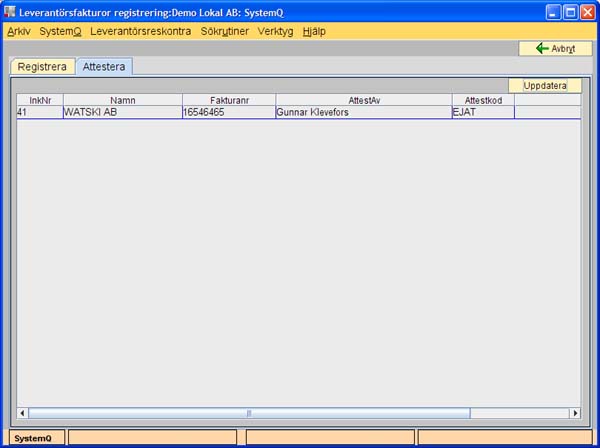Click the Fakturanr column header
Screen dimensions: 600x448
[x=229, y=100]
